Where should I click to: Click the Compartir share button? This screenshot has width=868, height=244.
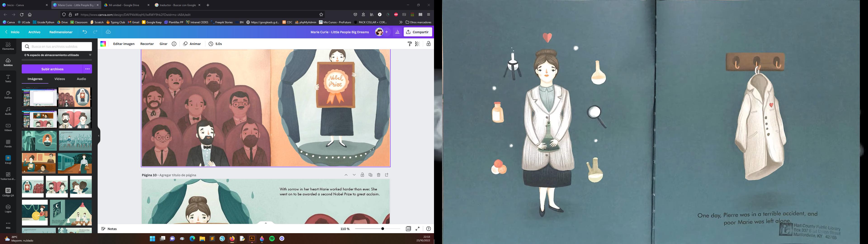click(x=418, y=32)
